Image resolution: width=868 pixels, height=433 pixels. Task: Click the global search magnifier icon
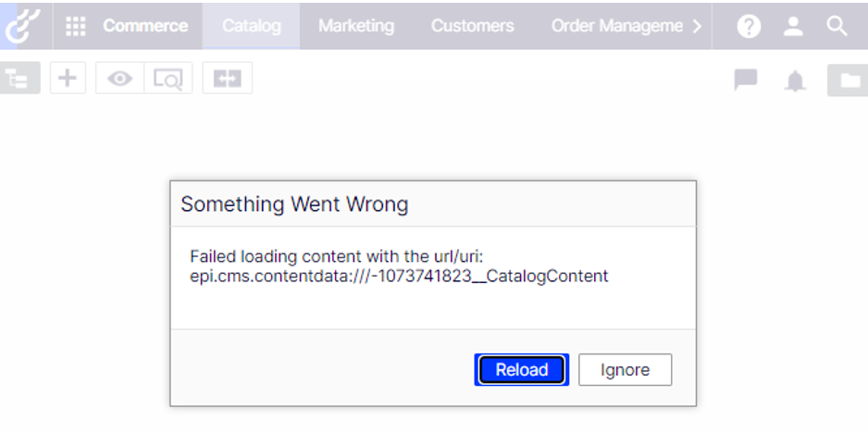click(837, 26)
